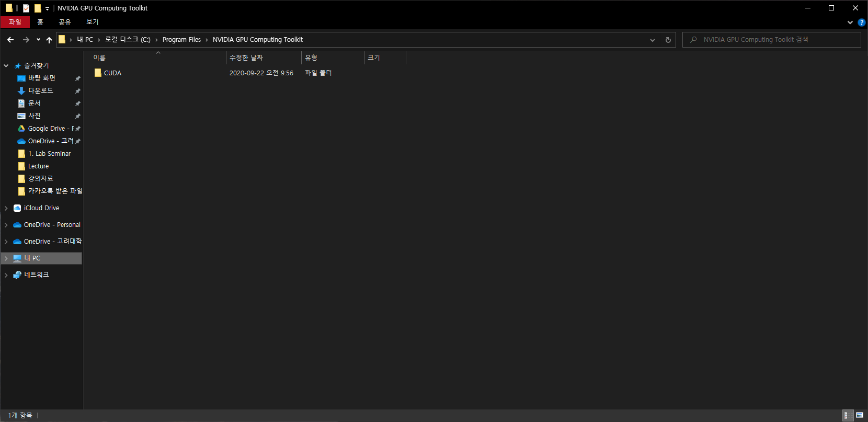The height and width of the screenshot is (422, 868).
Task: Open 바탕 화면 in sidebar
Action: [x=42, y=78]
